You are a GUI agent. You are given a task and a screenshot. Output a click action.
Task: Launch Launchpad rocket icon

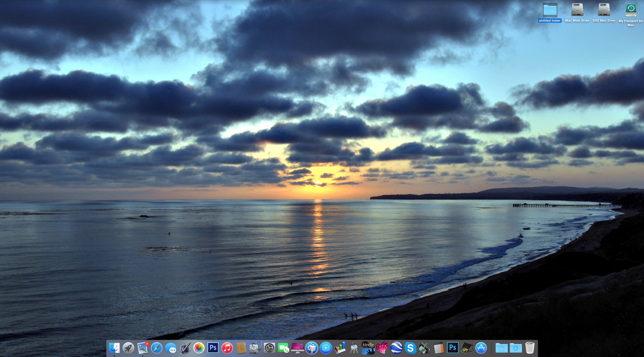coord(128,348)
